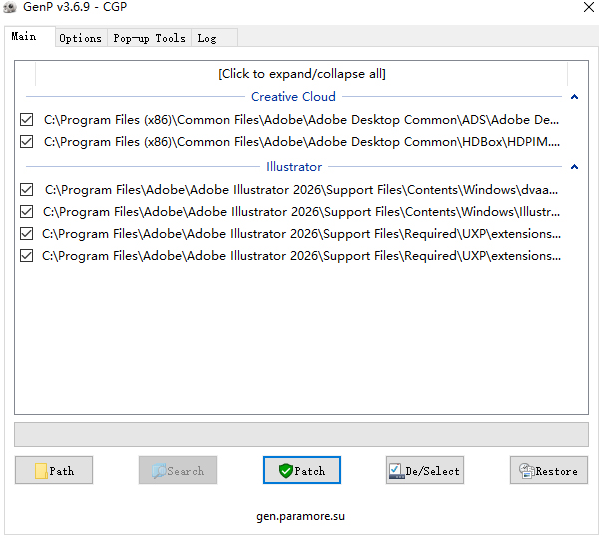Close the GenP window
This screenshot has width=603, height=538.
pyautogui.click(x=589, y=7)
